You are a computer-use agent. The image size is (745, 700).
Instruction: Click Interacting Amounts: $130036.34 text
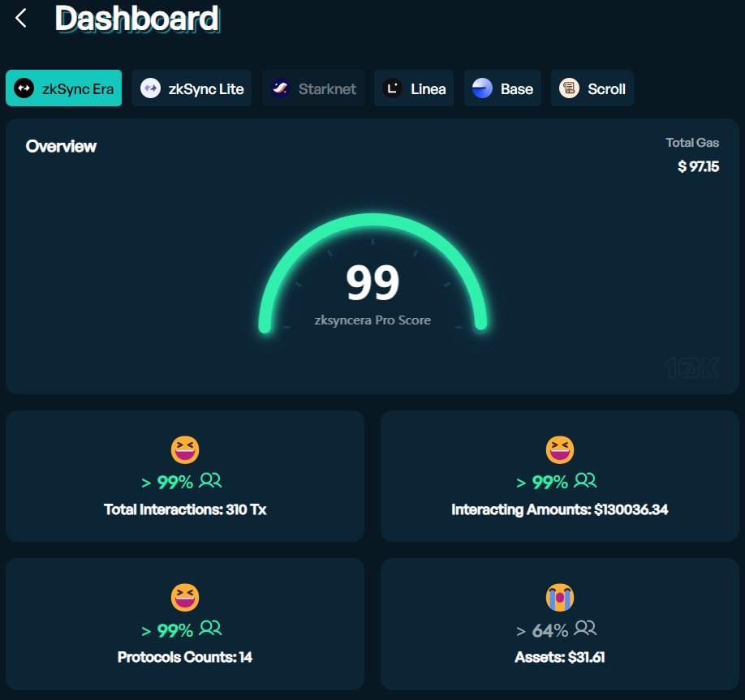click(560, 509)
